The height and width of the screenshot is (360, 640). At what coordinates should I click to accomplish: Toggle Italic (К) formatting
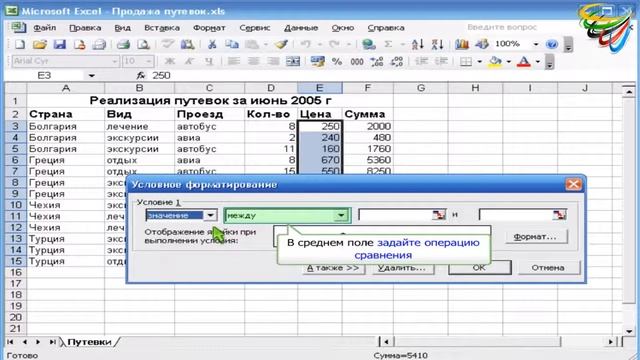189,61
